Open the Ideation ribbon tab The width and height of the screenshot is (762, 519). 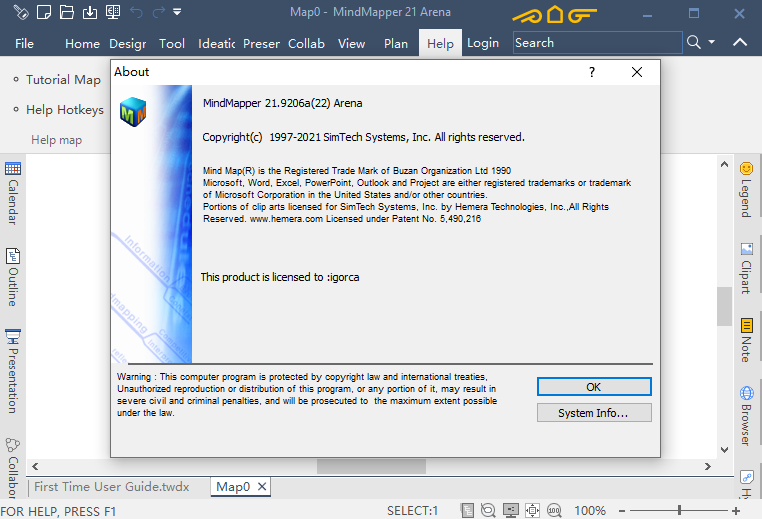click(216, 44)
